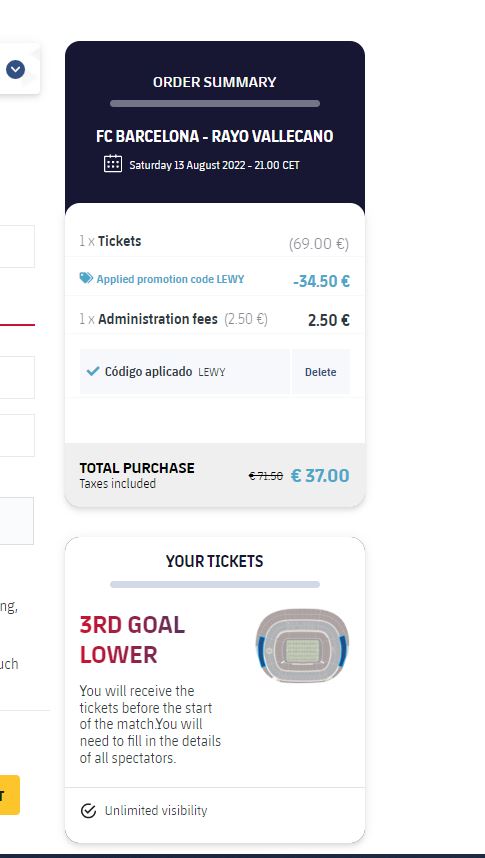Click the -34.50 € discount amount
Viewport: 485px width, 858px height.
pyautogui.click(x=321, y=281)
